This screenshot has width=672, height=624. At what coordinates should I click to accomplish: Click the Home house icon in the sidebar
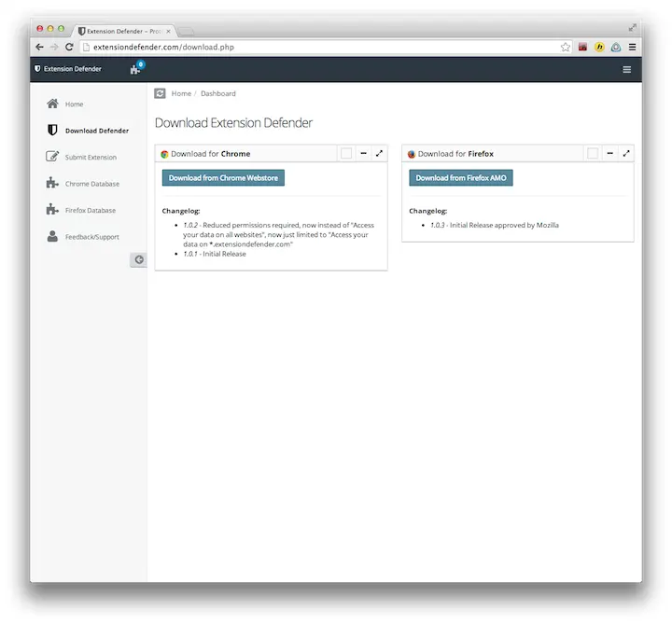point(52,104)
